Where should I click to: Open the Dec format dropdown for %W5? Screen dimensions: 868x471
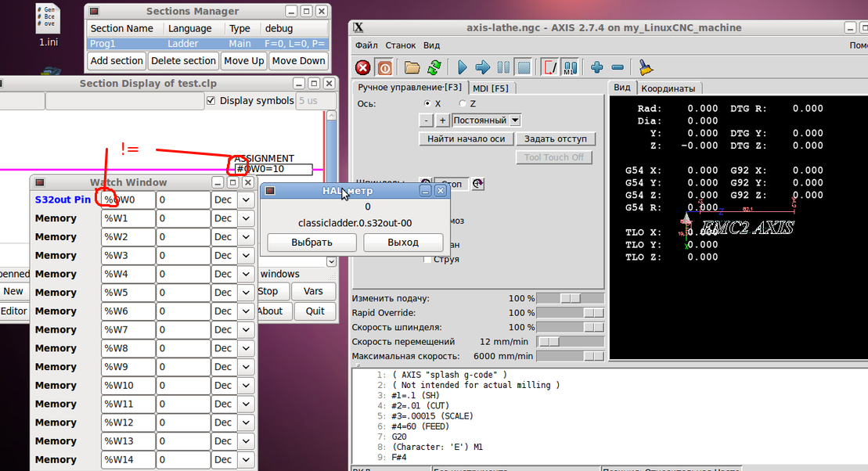tap(246, 293)
